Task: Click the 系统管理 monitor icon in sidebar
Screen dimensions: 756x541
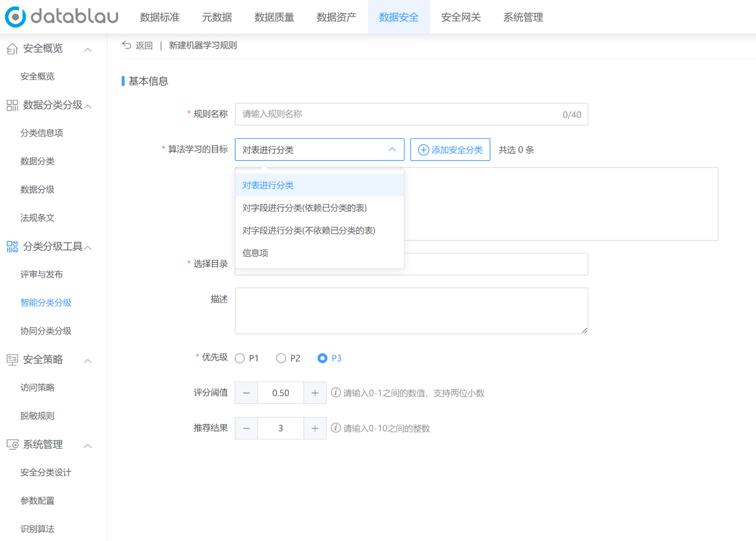Action: (x=12, y=445)
